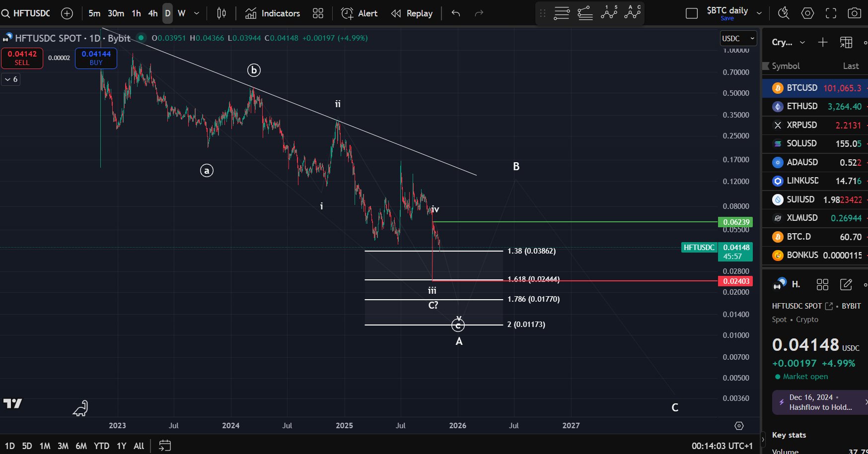
Task: Redo the last chart action
Action: (479, 13)
